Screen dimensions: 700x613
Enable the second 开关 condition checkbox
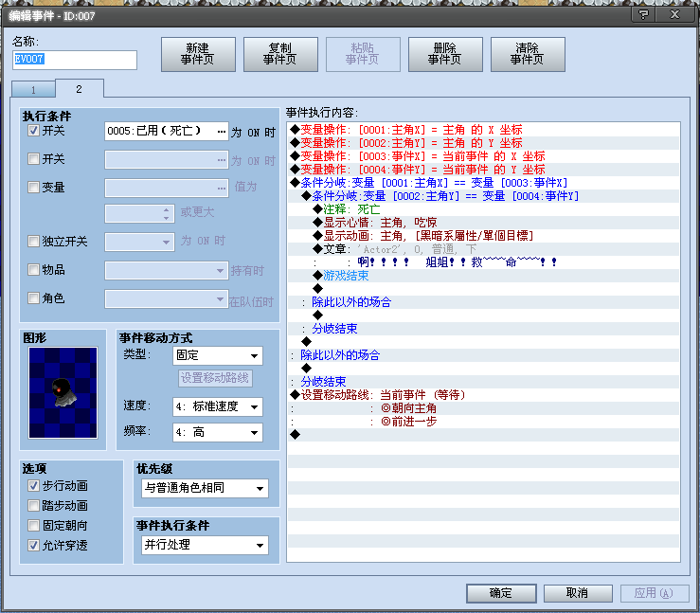(33, 158)
